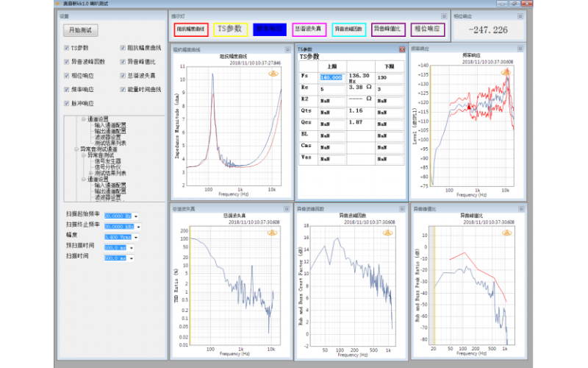Click the cyan 异音波峰因数 indicator
The height and width of the screenshot is (368, 588).
(348, 29)
